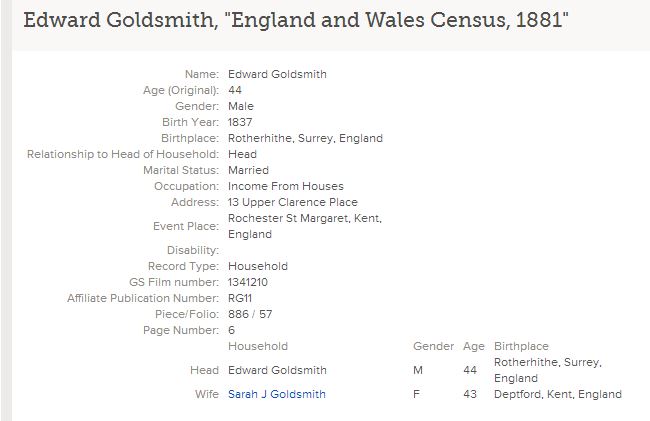The height and width of the screenshot is (421, 650).
Task: Select Edward Goldsmith in the household table
Action: click(277, 370)
